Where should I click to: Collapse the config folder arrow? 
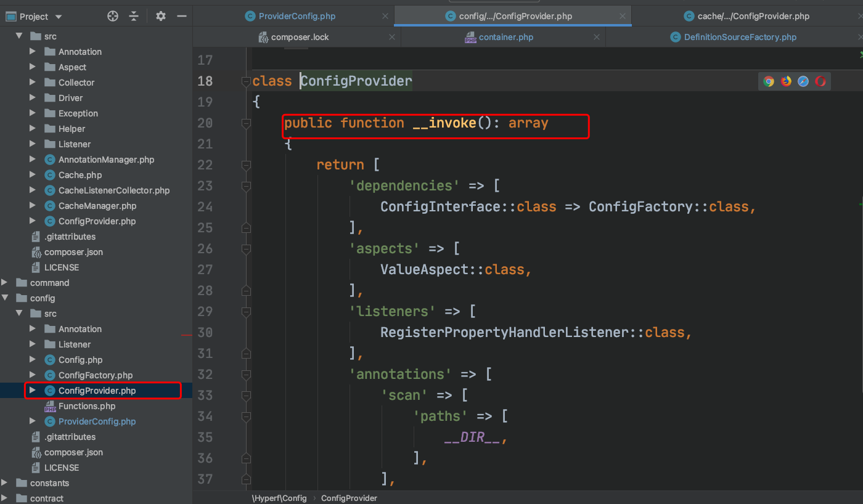(x=4, y=298)
